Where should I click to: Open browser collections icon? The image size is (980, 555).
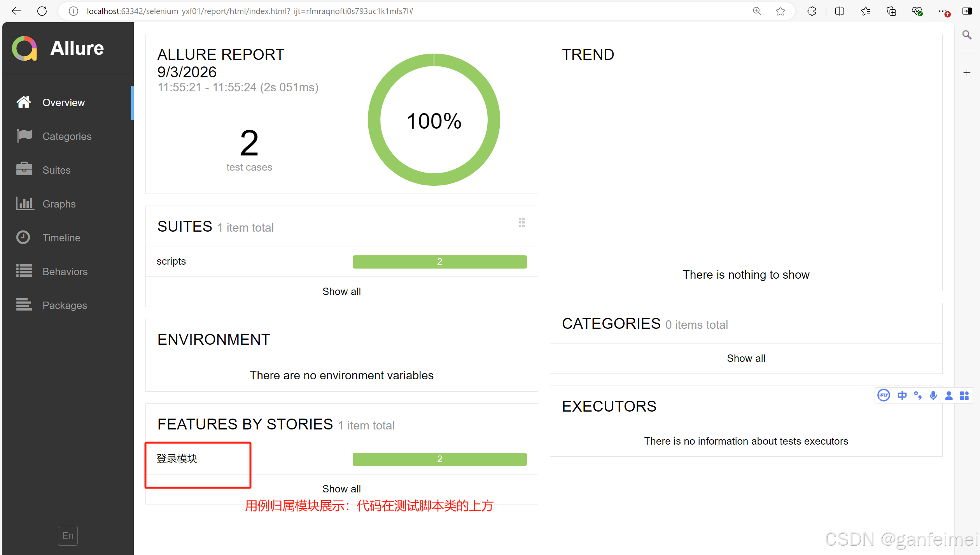(x=891, y=11)
